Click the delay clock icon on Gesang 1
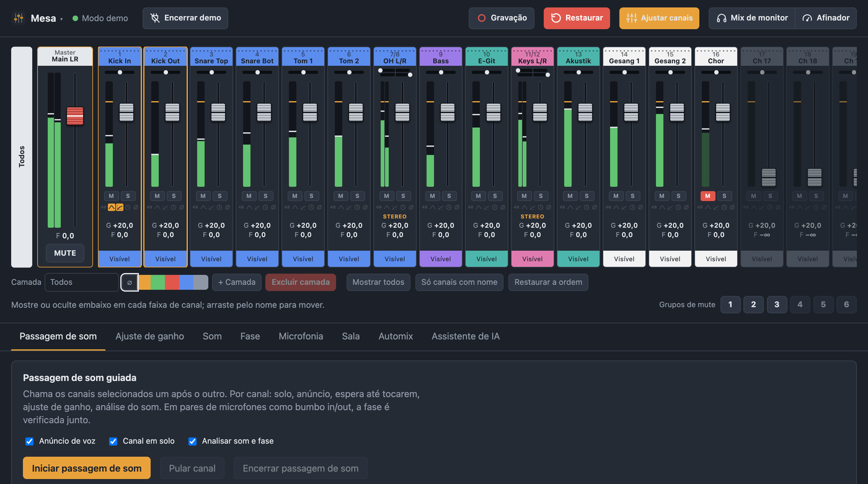 tap(632, 207)
